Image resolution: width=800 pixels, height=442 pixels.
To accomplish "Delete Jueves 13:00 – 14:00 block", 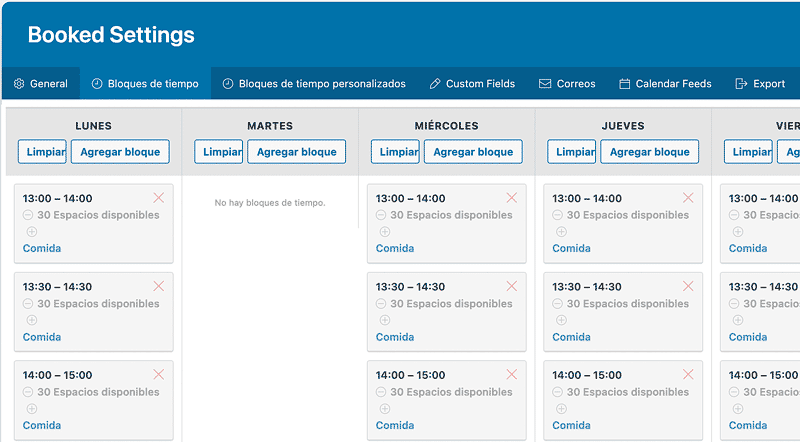I will 688,198.
